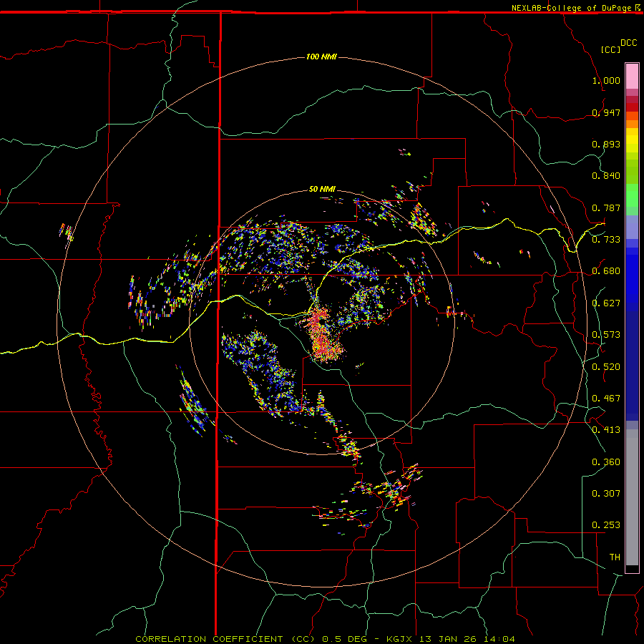Image resolution: width=644 pixels, height=644 pixels.
Task: Click the 0.253 scale value
Action: point(606,525)
